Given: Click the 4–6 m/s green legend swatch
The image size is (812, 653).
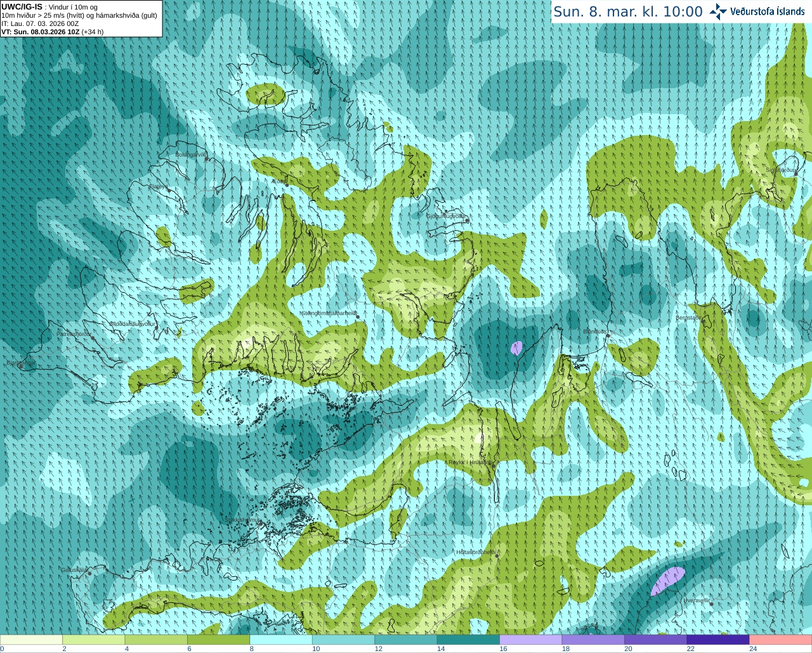Looking at the screenshot, I should [156, 640].
